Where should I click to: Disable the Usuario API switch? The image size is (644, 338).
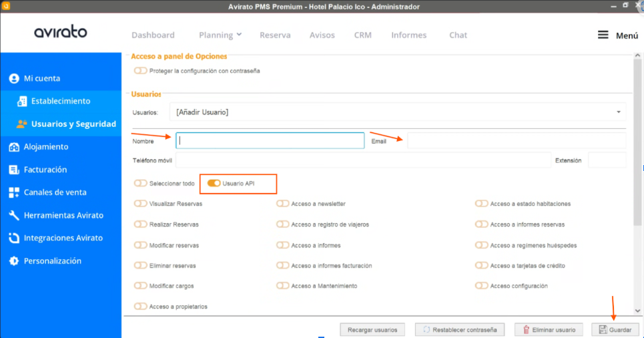(214, 184)
